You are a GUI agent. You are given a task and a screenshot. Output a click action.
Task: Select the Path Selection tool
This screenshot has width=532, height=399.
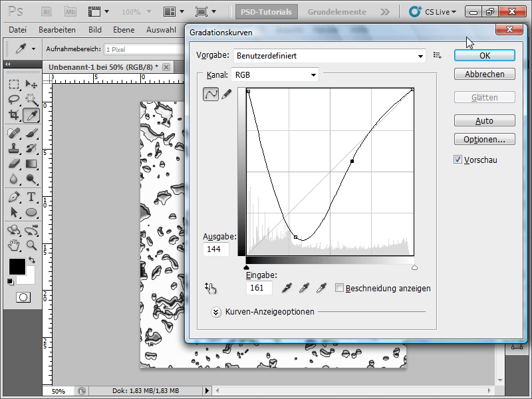pyautogui.click(x=14, y=212)
